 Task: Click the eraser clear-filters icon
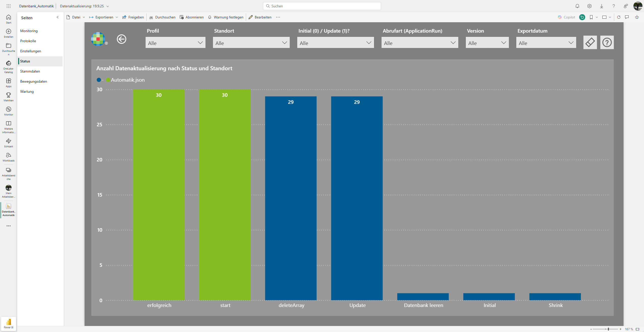(x=590, y=42)
